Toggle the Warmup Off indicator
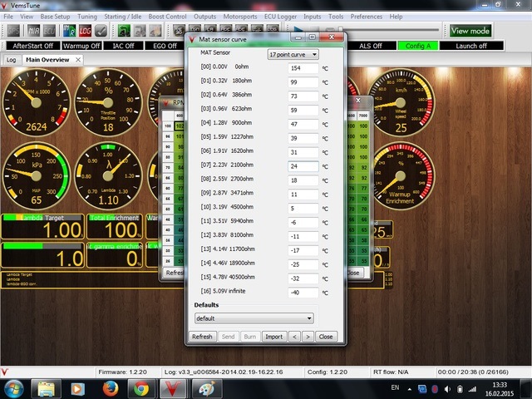The height and width of the screenshot is (399, 532). (81, 46)
